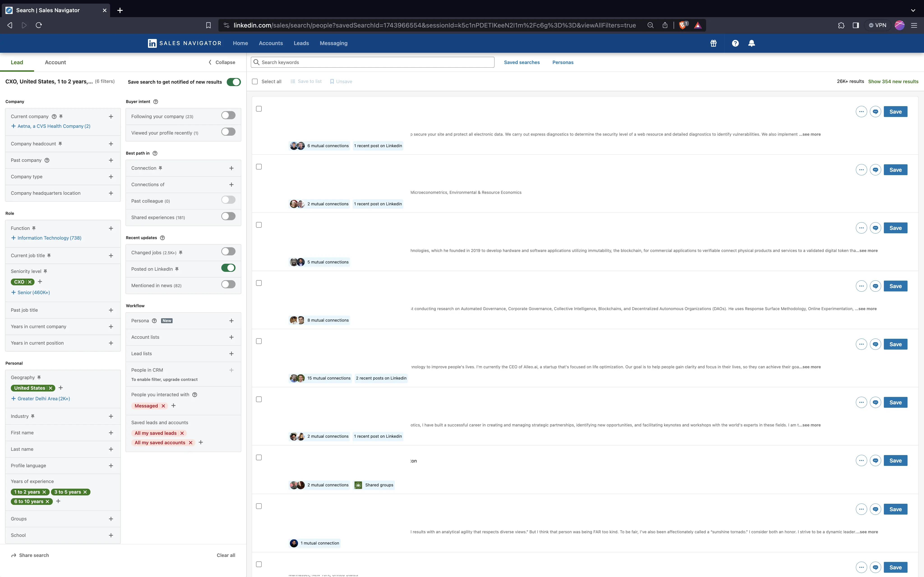Screen dimensions: 924x577
Task: Bookmark page with browser bookmark icon
Action: pos(208,25)
